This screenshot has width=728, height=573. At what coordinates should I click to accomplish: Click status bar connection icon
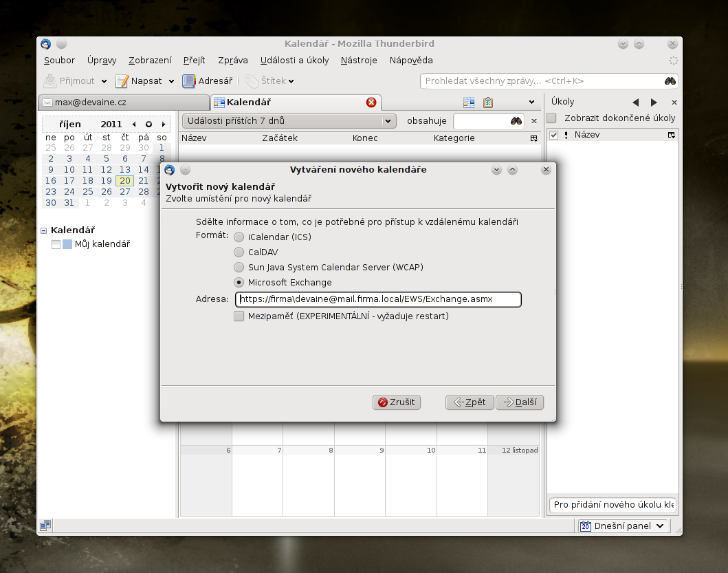click(x=45, y=526)
